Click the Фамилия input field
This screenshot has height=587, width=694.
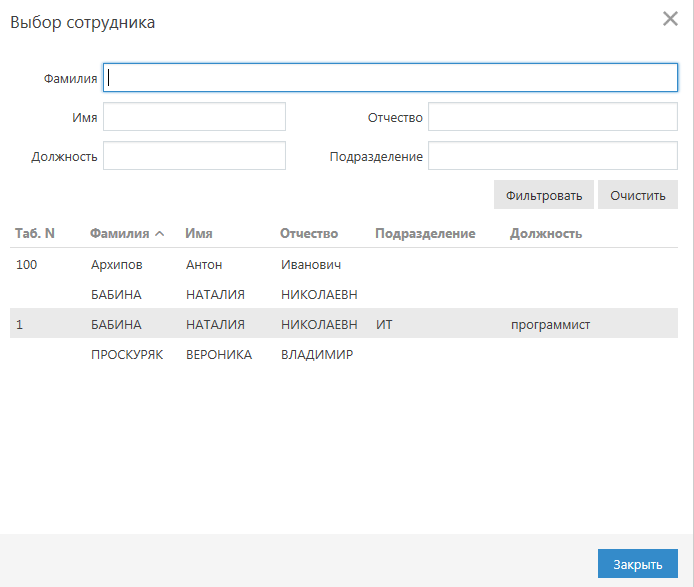(390, 78)
